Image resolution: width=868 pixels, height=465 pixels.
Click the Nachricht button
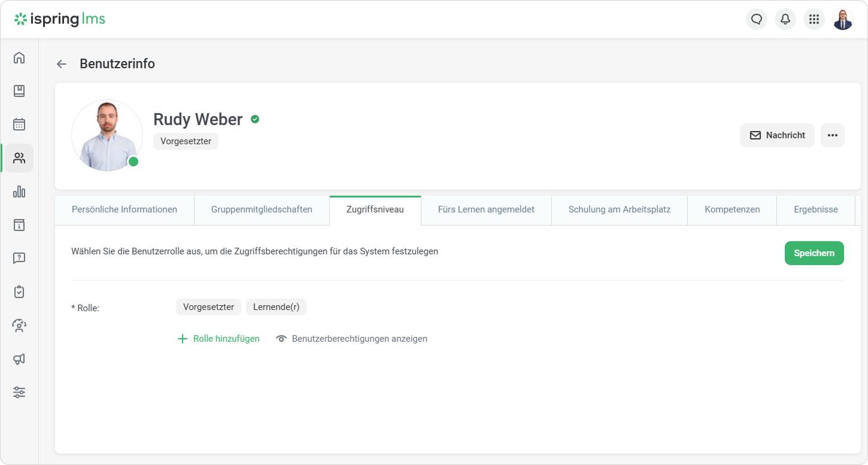click(x=777, y=135)
